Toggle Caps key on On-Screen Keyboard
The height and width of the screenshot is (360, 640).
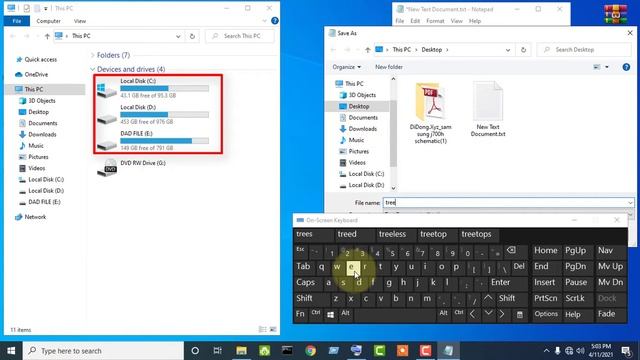pyautogui.click(x=306, y=282)
